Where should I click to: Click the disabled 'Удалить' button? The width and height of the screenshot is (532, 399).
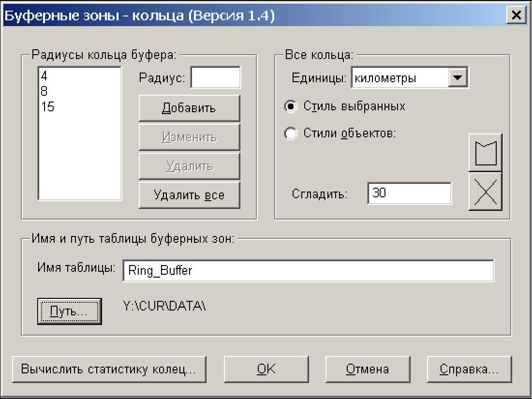pos(189,166)
